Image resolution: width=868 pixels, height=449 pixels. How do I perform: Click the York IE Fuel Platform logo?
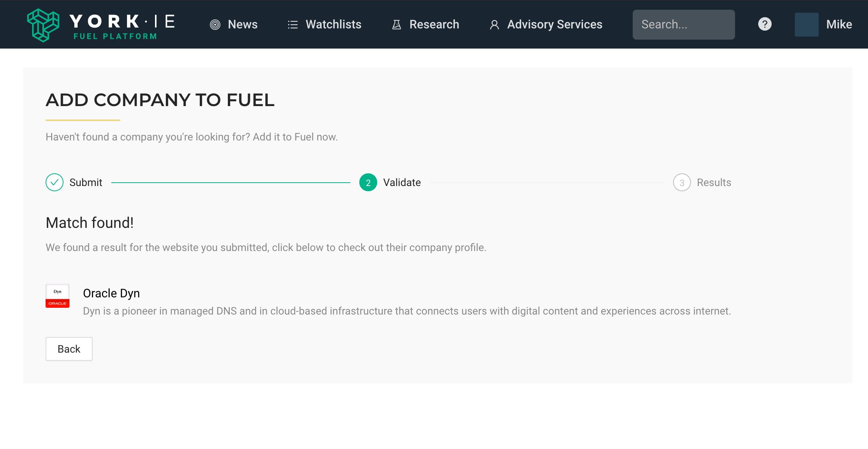tap(101, 25)
